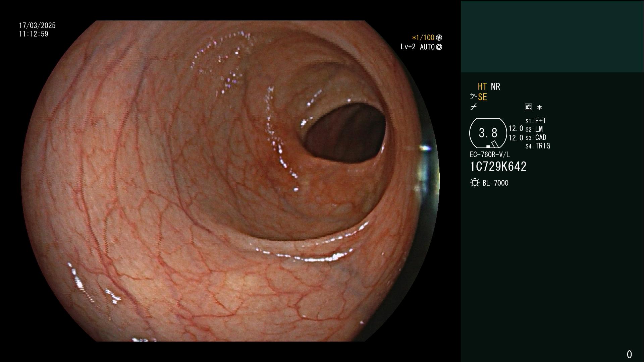Click the light source bulb icon

click(475, 183)
